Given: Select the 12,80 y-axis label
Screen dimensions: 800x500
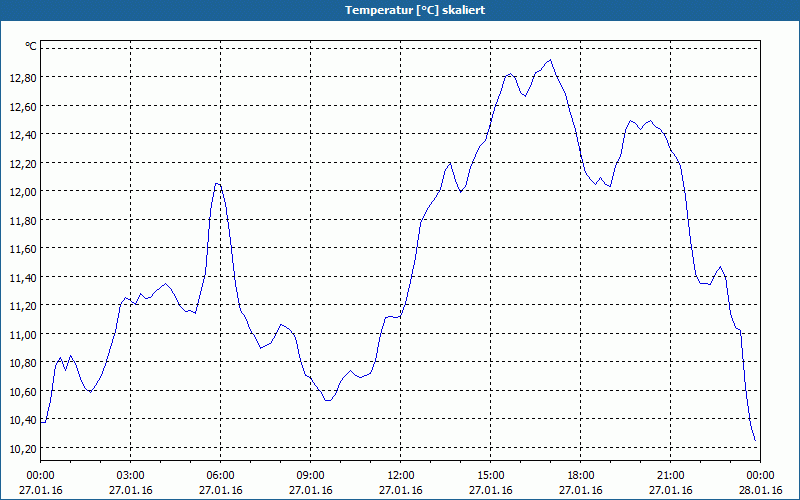Looking at the screenshot, I should coord(23,77).
